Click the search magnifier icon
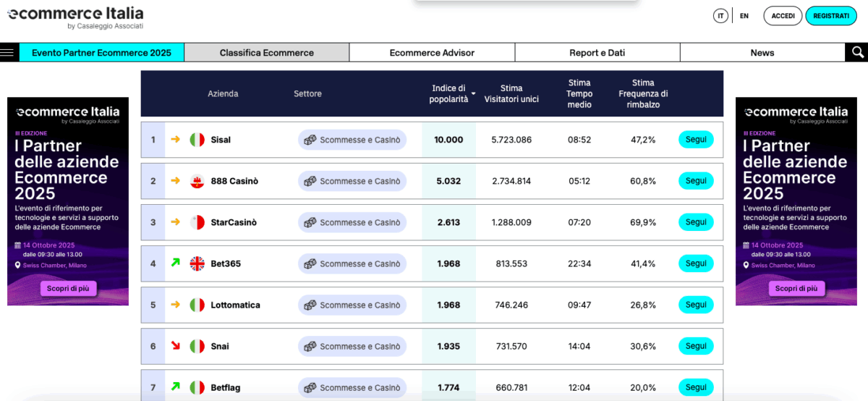868x401 pixels. pyautogui.click(x=857, y=52)
